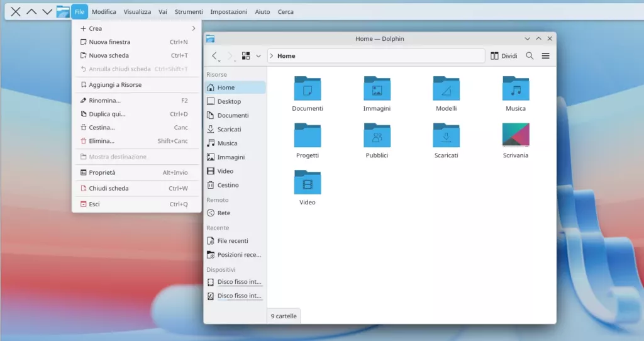
Task: Click the 9 cartelle status bar text
Action: (x=284, y=316)
